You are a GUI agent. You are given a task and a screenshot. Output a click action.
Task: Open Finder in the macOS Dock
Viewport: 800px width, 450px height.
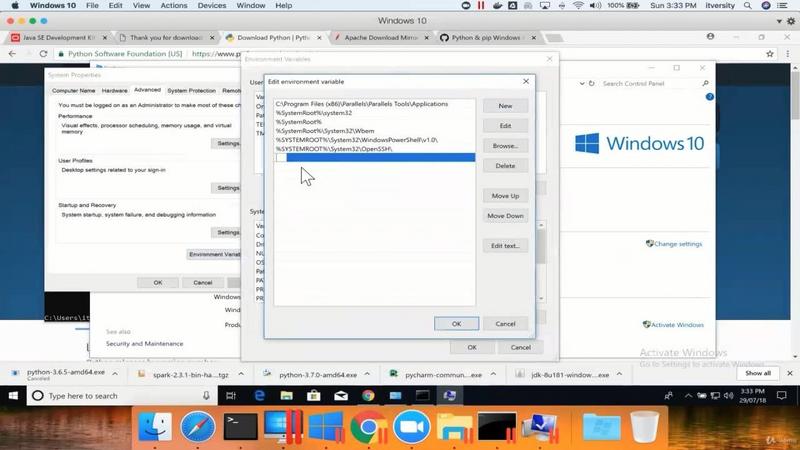coord(155,426)
